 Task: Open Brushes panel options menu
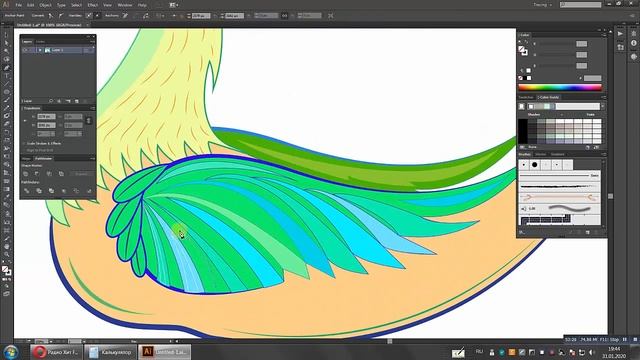(x=603, y=154)
